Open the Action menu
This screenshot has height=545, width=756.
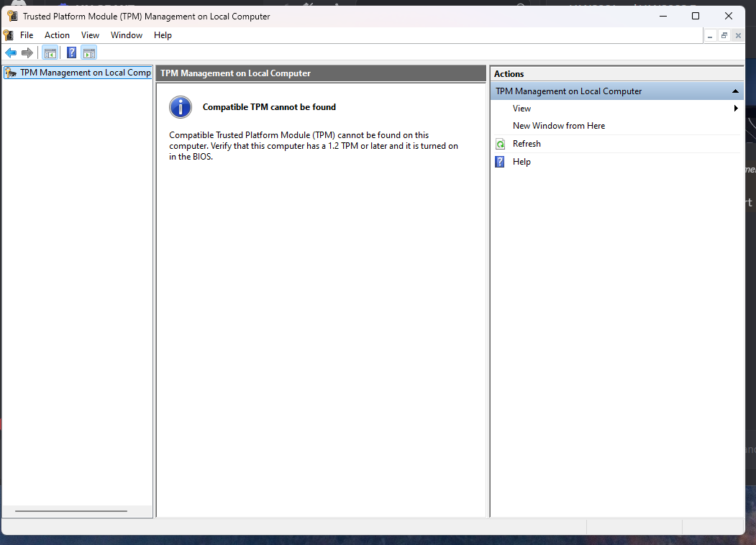(57, 35)
